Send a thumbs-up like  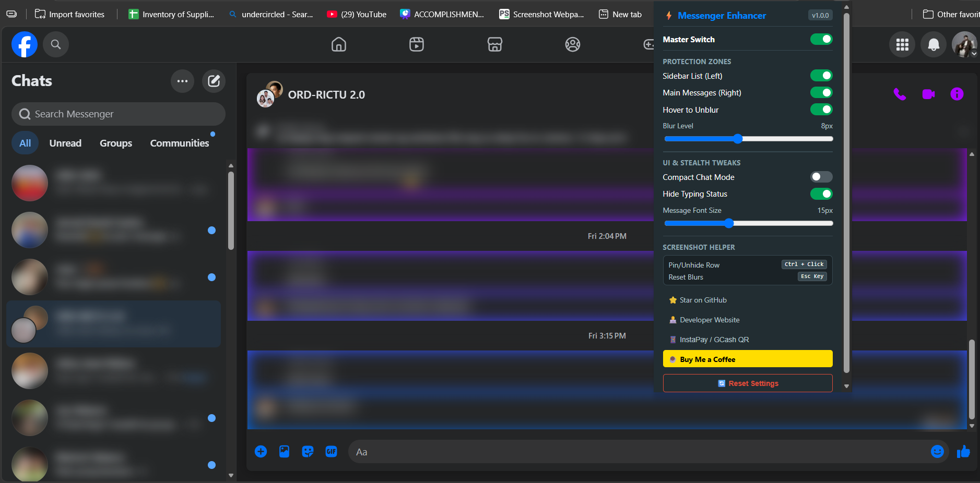[x=963, y=452]
